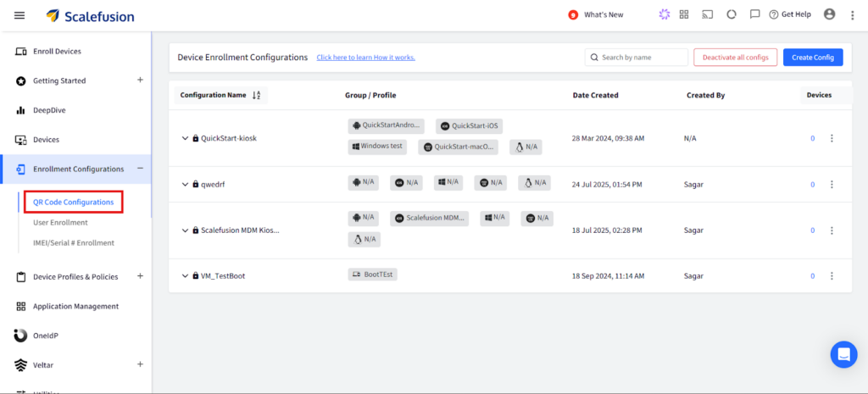Click the QuickStartAndro... Android profile tag
The width and height of the screenshot is (868, 394).
coord(387,125)
